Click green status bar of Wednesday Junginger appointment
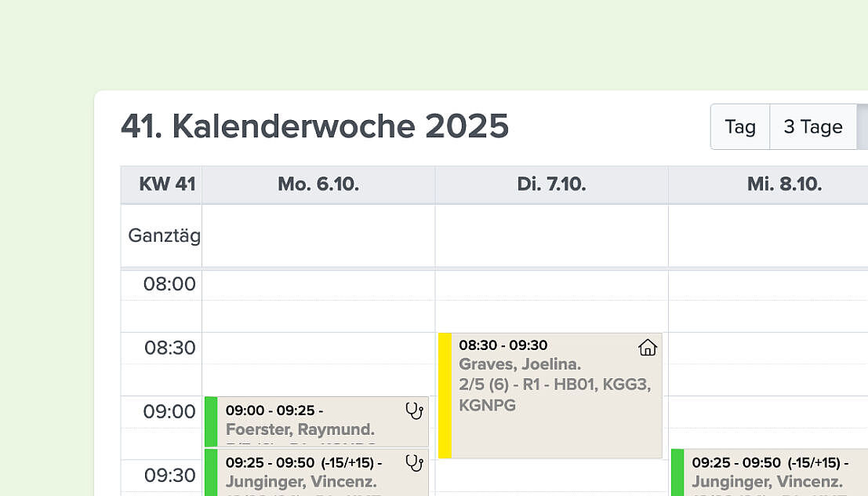 pyautogui.click(x=677, y=472)
